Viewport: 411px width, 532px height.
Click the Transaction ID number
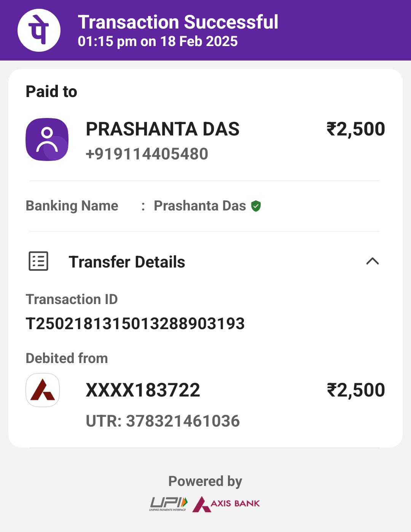click(x=135, y=323)
